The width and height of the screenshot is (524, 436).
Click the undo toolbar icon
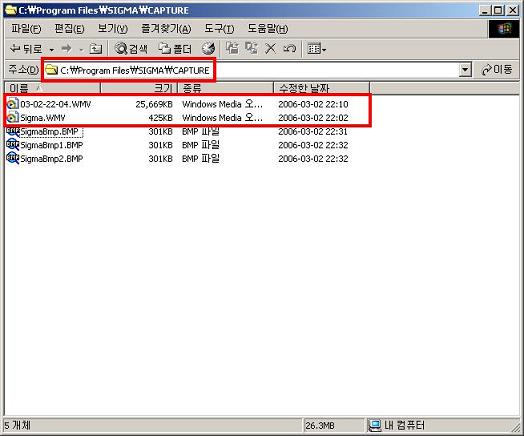(x=289, y=49)
